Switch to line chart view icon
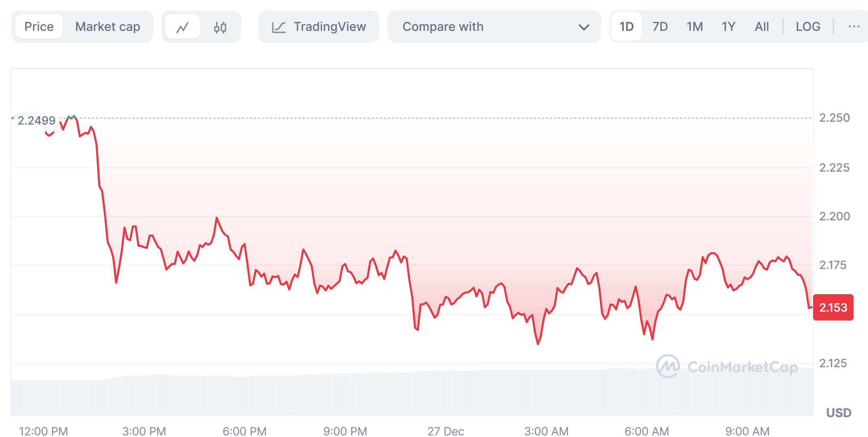868x437 pixels. [182, 27]
